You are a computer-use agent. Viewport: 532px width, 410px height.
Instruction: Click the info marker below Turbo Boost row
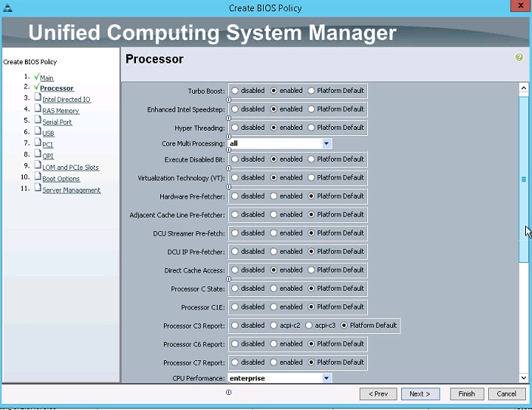click(229, 100)
